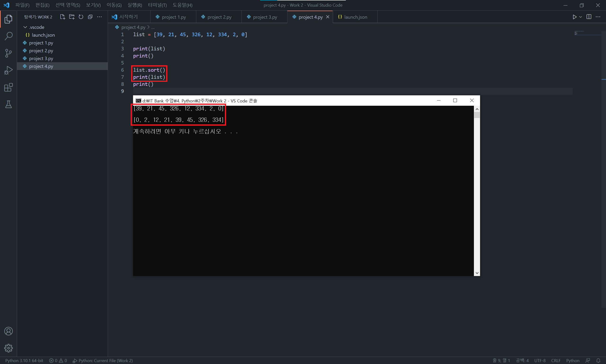The height and width of the screenshot is (364, 606).
Task: Collapse all folders in explorer
Action: 90,17
